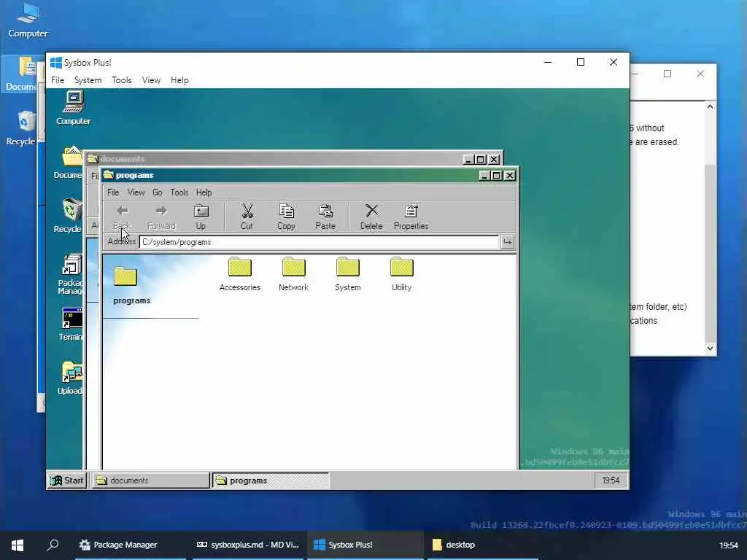
Task: Open Sysbox Plus! Help menu
Action: point(179,80)
